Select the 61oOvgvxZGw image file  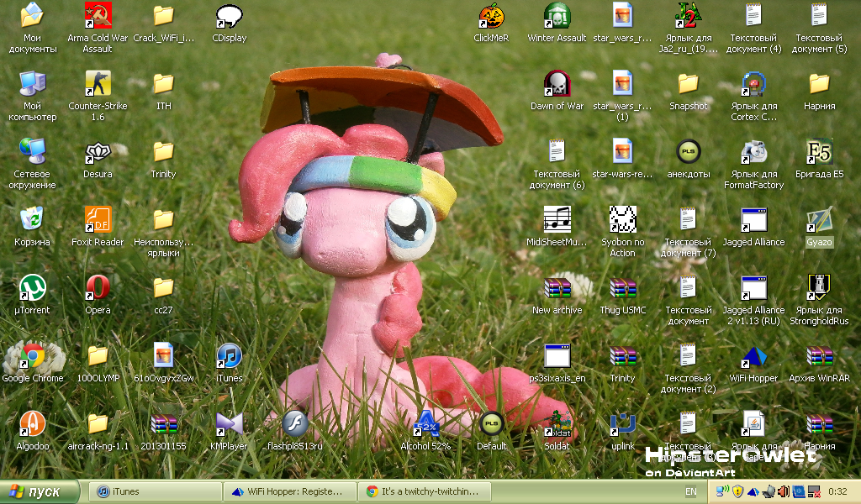tap(164, 355)
